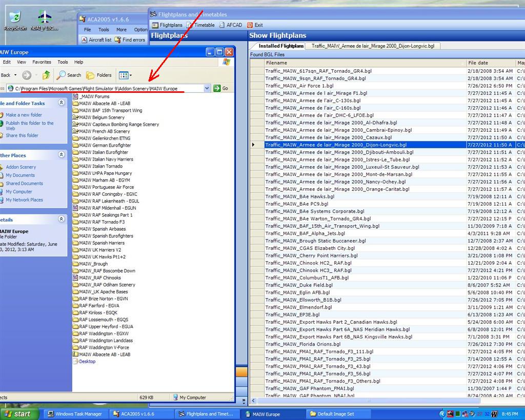Image resolution: width=525 pixels, height=420 pixels.
Task: Click the Exit toolbar icon
Action: pyautogui.click(x=255, y=25)
